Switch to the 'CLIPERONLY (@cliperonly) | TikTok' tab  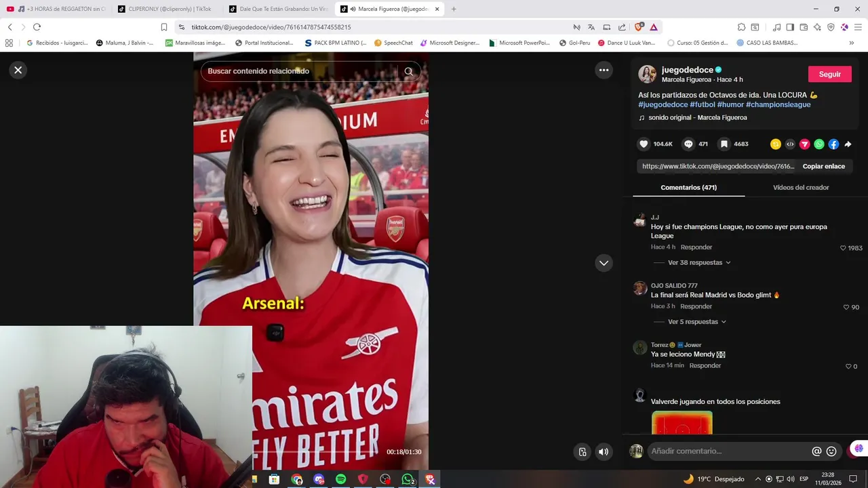pos(165,9)
